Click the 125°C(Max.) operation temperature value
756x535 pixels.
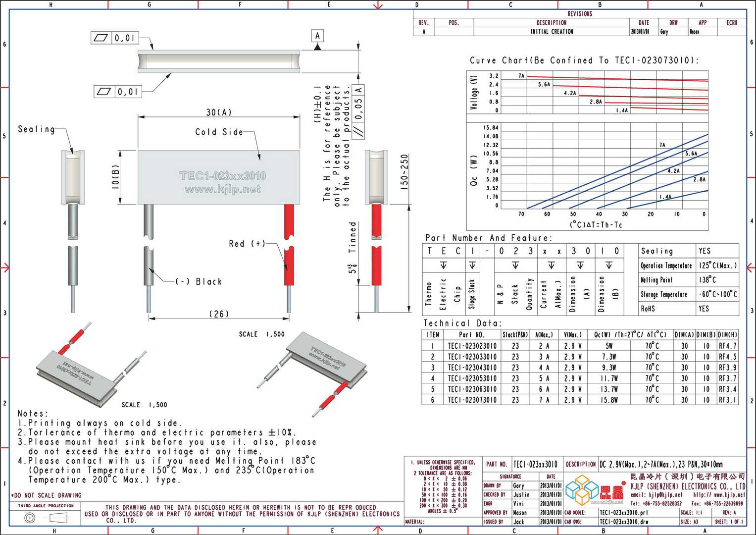[718, 265]
